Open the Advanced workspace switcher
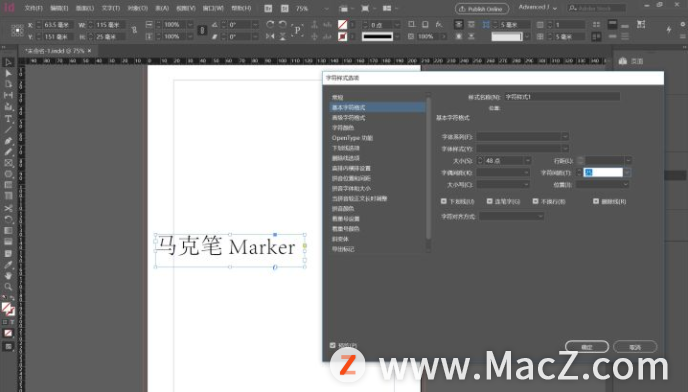The width and height of the screenshot is (688, 392). click(x=538, y=7)
